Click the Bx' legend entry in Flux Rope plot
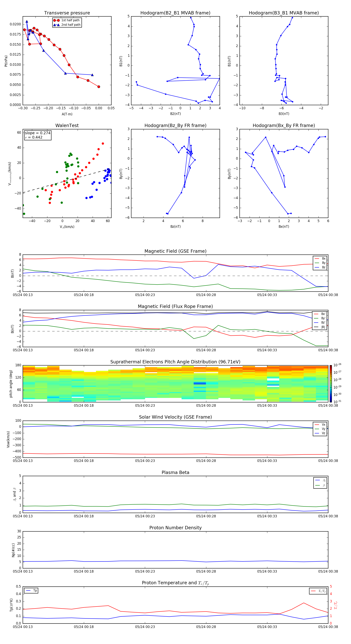 click(320, 314)
